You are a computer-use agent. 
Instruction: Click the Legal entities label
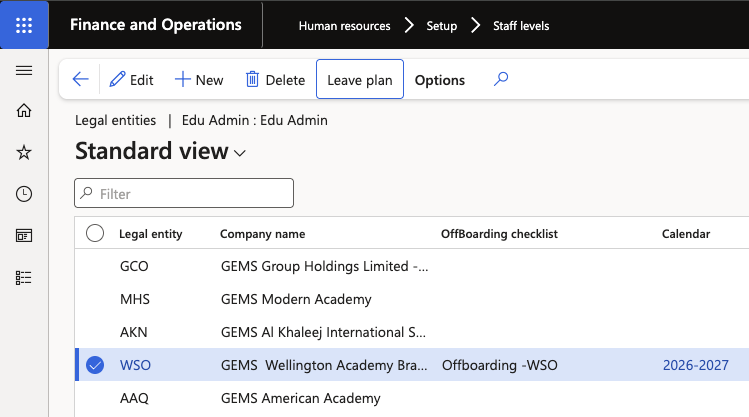[x=116, y=120]
